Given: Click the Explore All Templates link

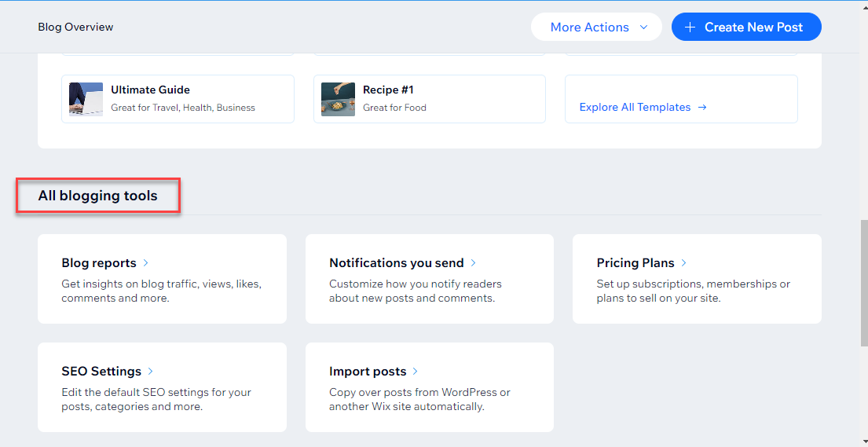Looking at the screenshot, I should [635, 108].
